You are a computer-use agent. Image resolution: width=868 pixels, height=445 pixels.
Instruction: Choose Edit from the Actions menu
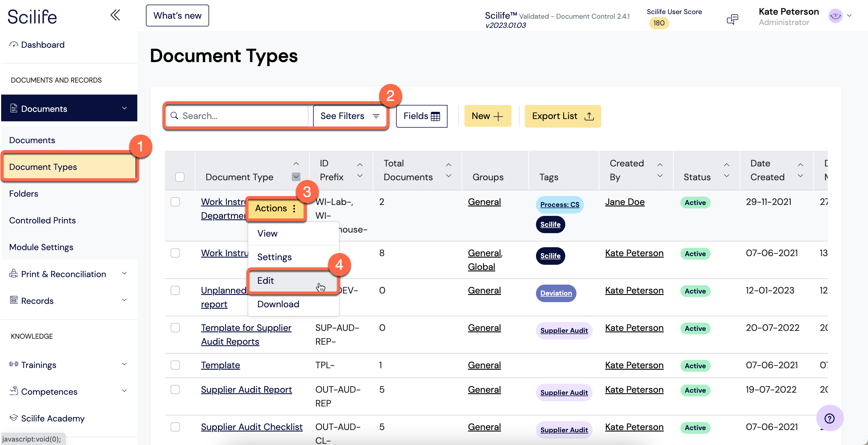(x=293, y=281)
